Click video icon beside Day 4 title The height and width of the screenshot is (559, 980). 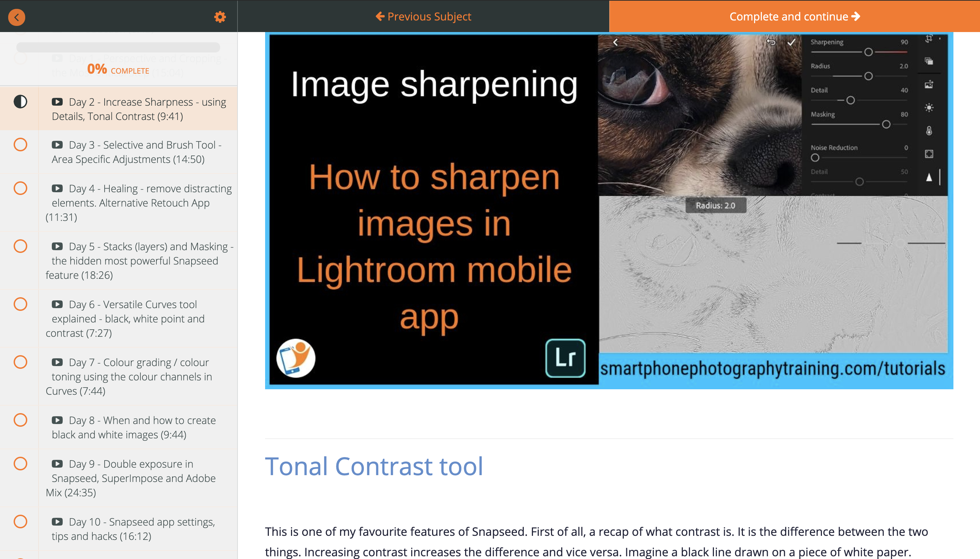click(x=57, y=188)
